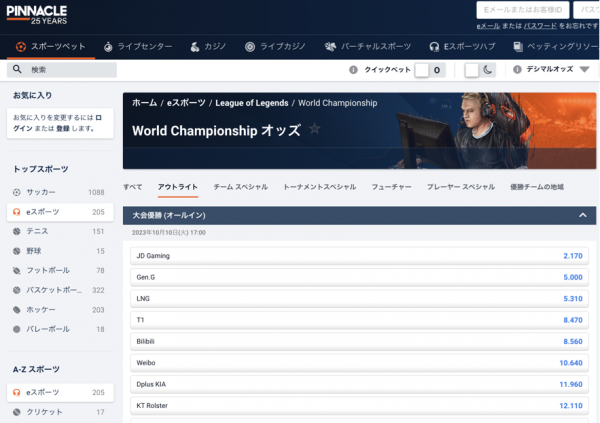Click the eスポーツ breadcrumb link

pyautogui.click(x=186, y=103)
